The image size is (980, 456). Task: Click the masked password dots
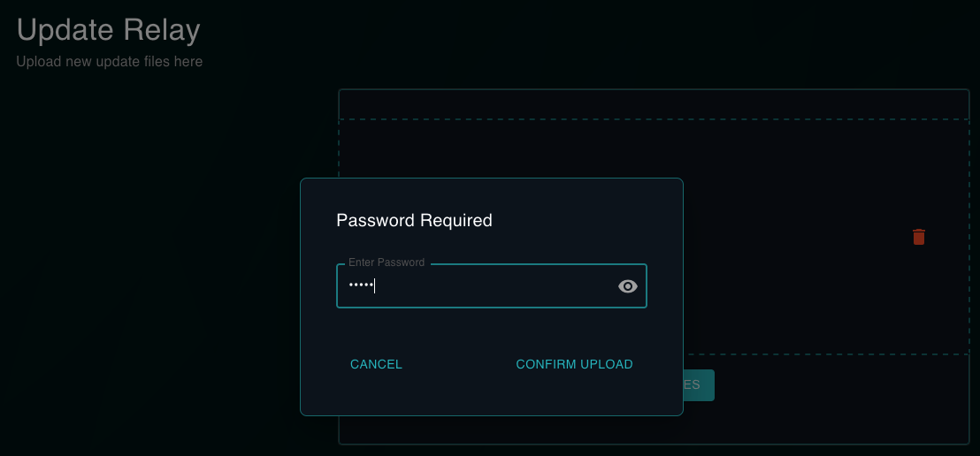360,285
